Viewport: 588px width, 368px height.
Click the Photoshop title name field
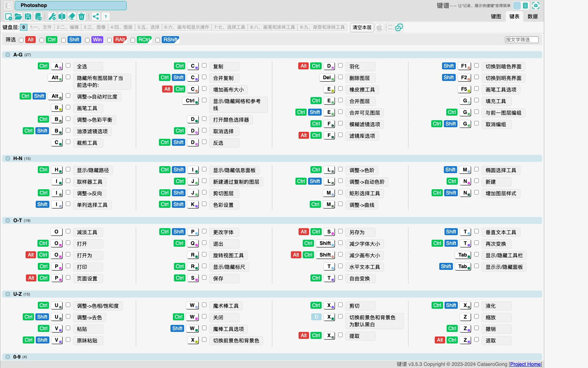point(71,5)
